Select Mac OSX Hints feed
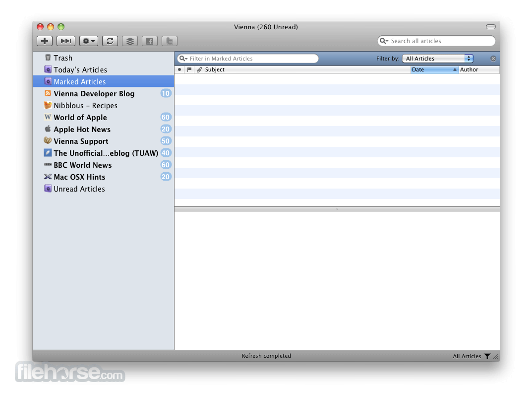532x397 pixels. tap(104, 177)
